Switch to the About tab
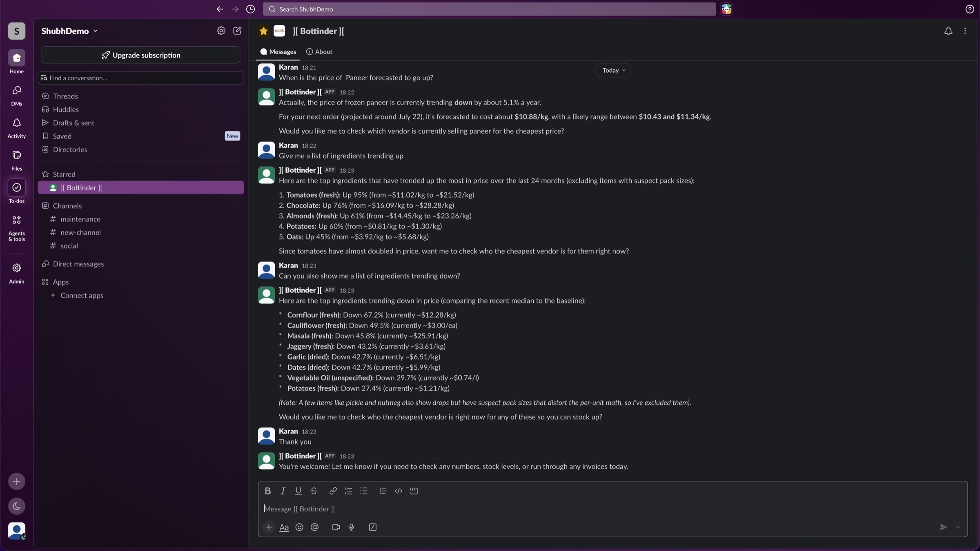The height and width of the screenshot is (551, 980). pos(319,52)
